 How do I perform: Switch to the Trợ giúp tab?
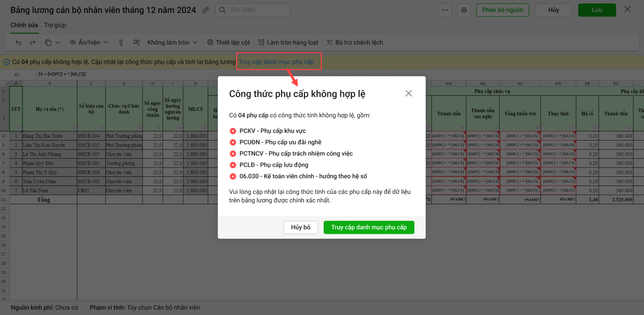(x=55, y=25)
